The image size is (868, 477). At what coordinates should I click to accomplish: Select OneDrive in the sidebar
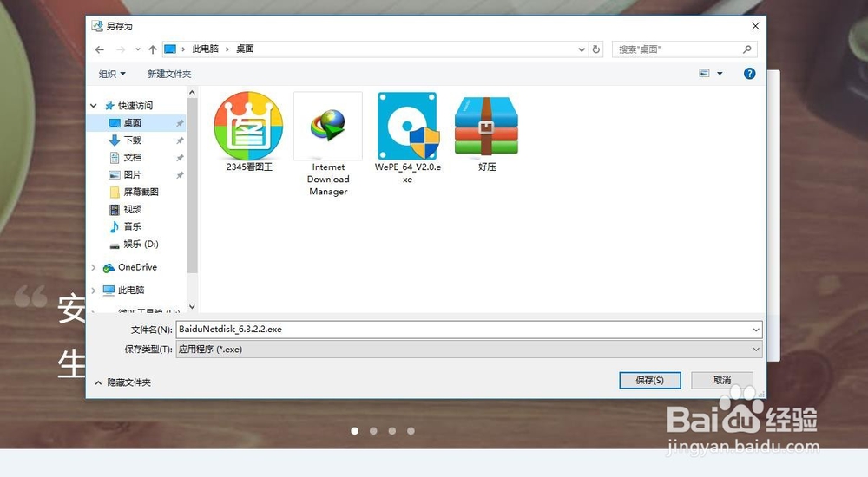click(137, 267)
